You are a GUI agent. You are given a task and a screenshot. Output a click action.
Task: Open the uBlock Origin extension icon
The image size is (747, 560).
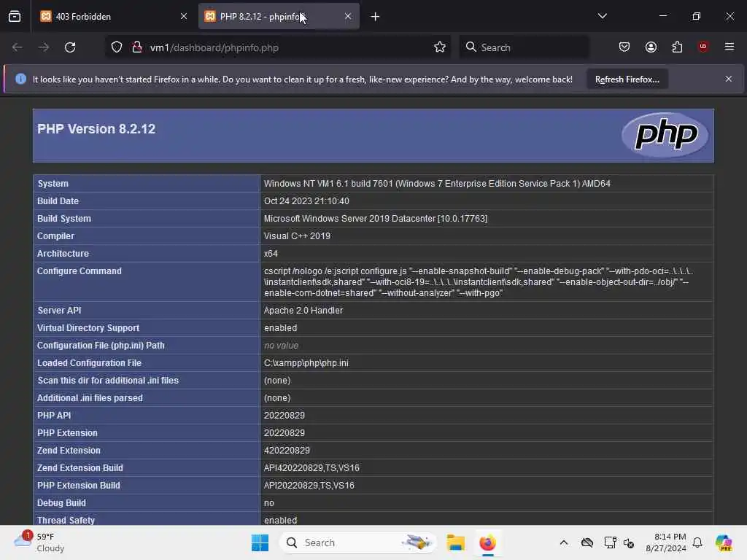tap(703, 47)
